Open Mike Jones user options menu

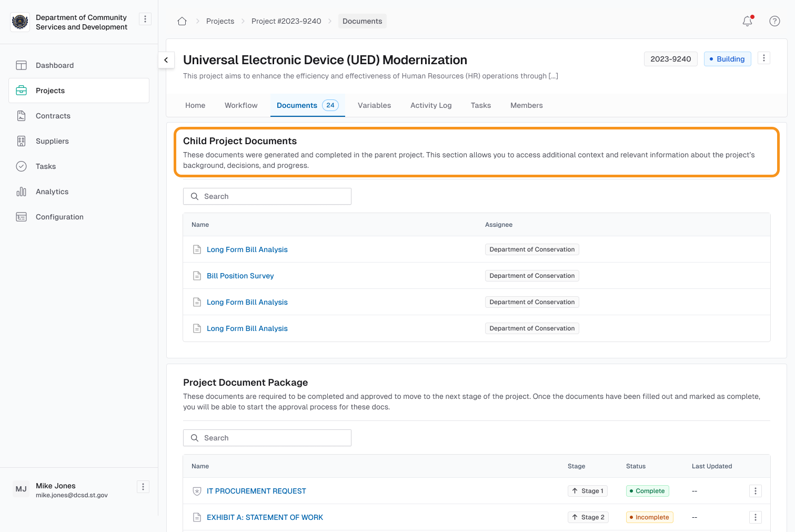point(143,487)
